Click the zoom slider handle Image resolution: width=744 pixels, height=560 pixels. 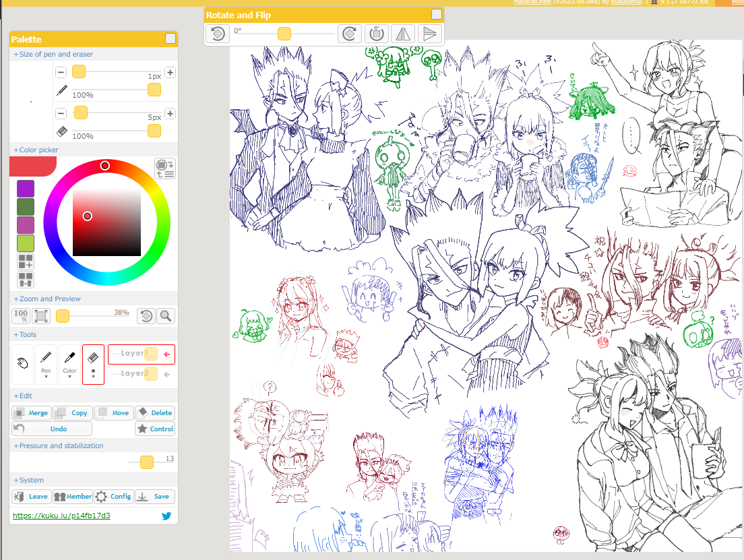coord(63,316)
